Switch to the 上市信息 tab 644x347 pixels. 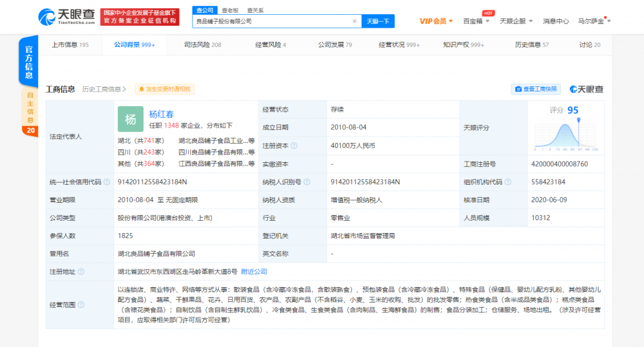coord(70,45)
